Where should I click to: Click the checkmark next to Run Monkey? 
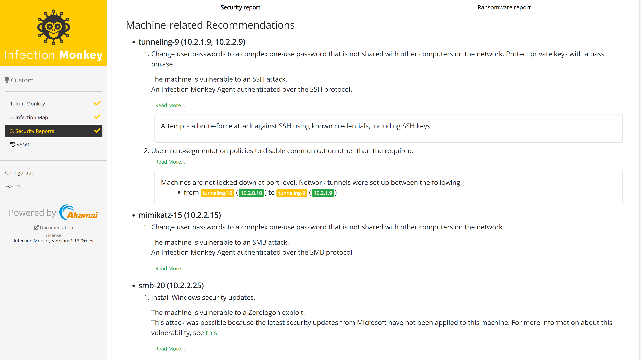[97, 103]
